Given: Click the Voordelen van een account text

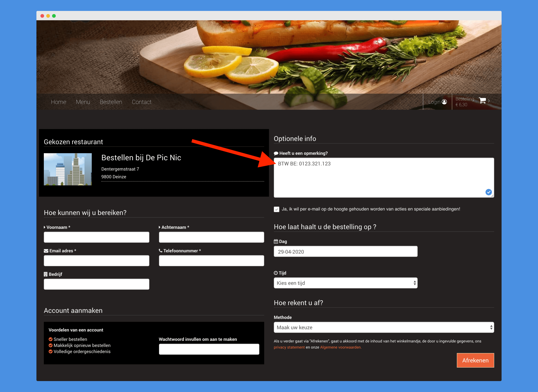Looking at the screenshot, I should [76, 330].
